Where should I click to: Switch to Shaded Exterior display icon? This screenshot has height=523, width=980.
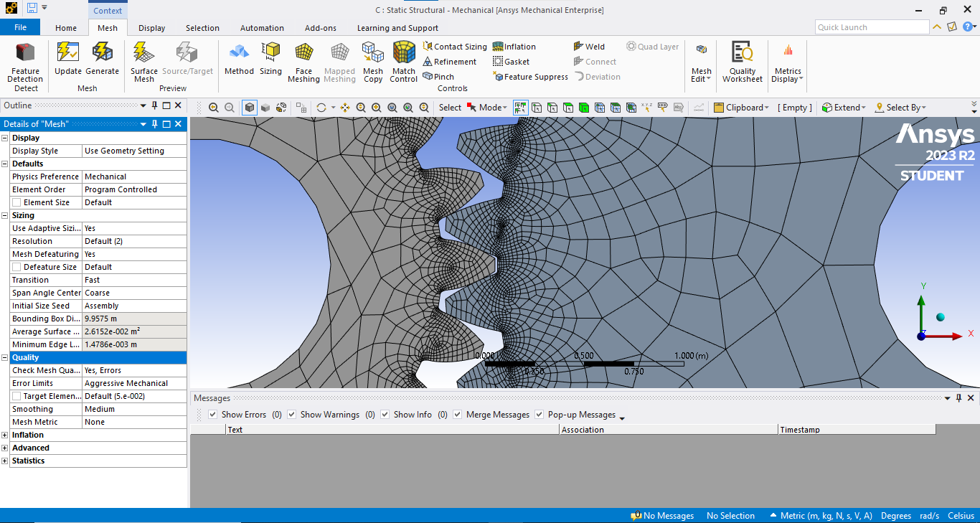[x=265, y=108]
